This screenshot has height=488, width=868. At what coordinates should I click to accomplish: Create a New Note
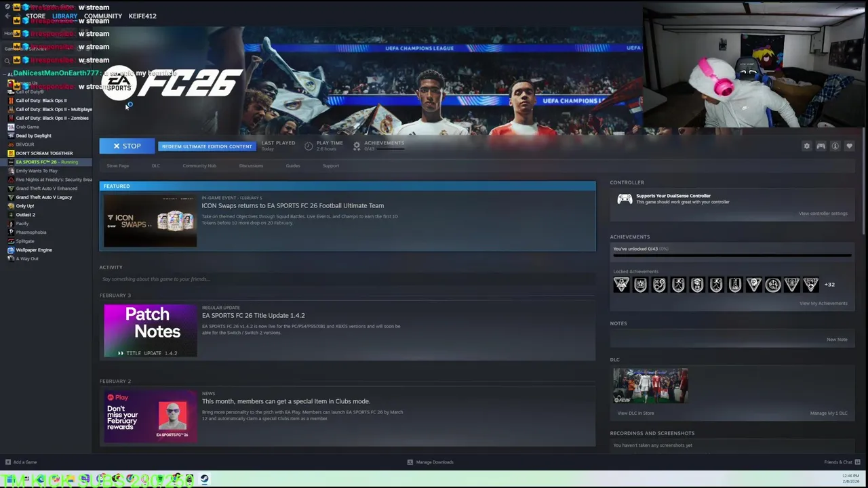837,339
